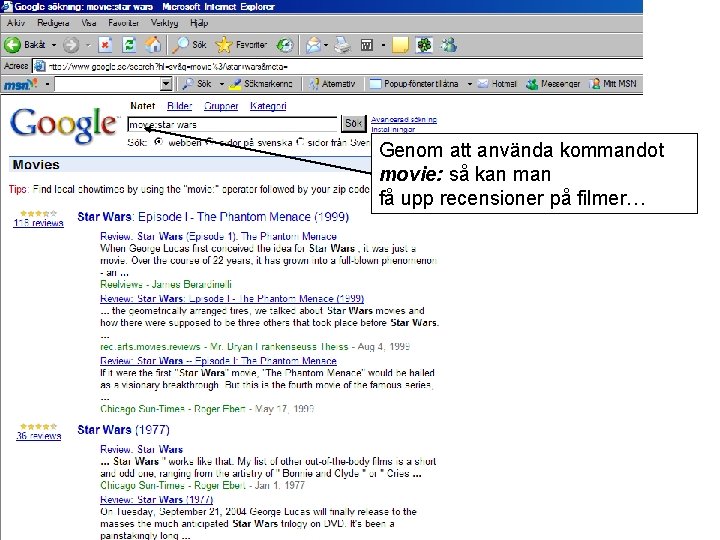Viewport: 720px width, 540px height.
Task: Open the Verktyg menu
Action: (164, 23)
